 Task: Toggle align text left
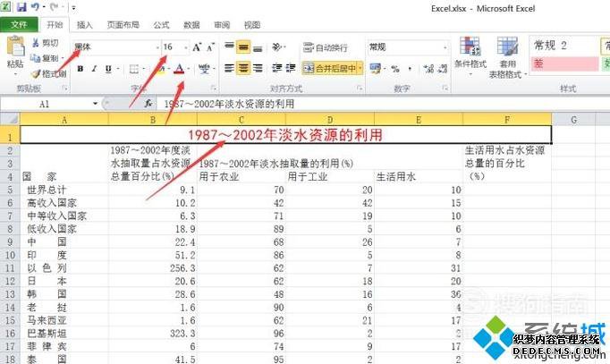pyautogui.click(x=229, y=69)
